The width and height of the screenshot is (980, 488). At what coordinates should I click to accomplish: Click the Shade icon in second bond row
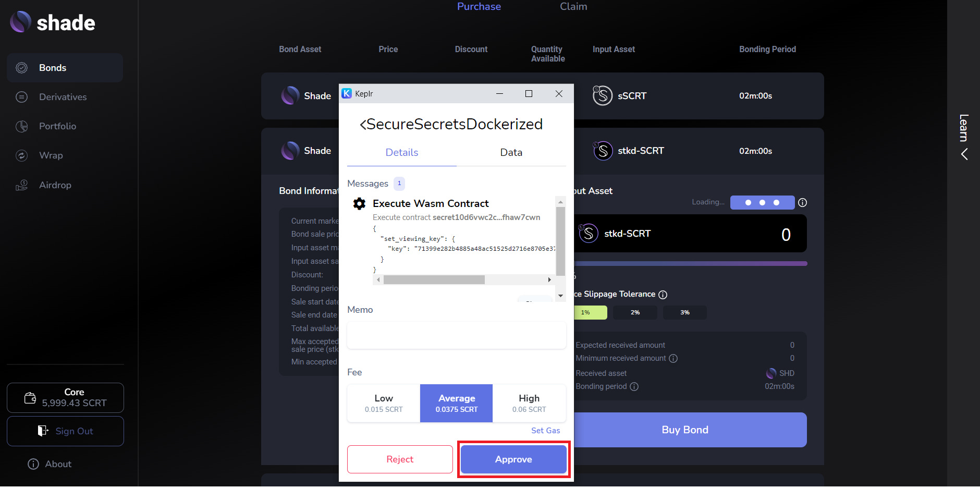(x=290, y=151)
